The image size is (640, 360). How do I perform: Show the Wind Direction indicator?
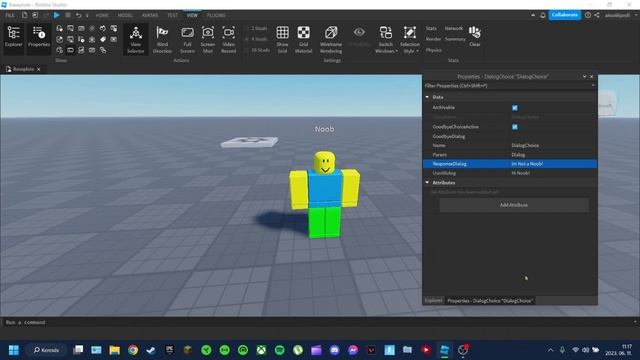(162, 39)
